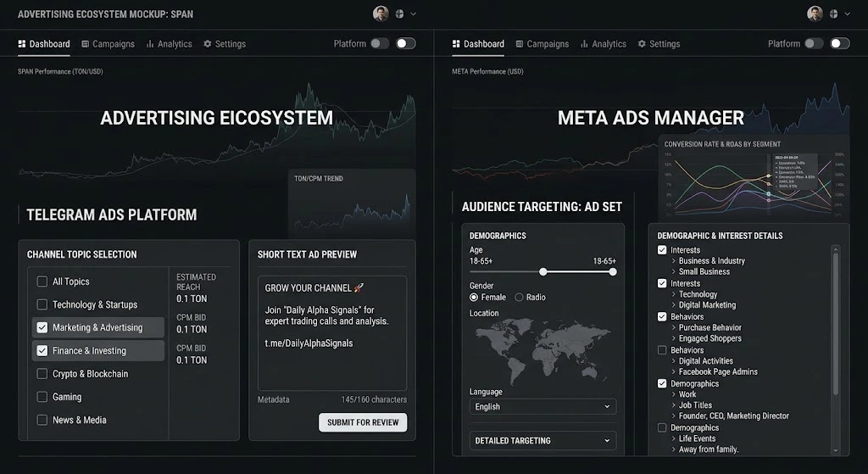Click the right handle of the Age slider
This screenshot has width=868, height=474.
tap(613, 272)
